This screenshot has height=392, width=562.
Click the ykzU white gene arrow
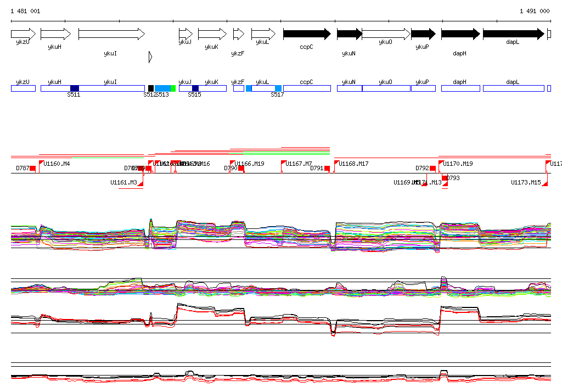point(23,34)
